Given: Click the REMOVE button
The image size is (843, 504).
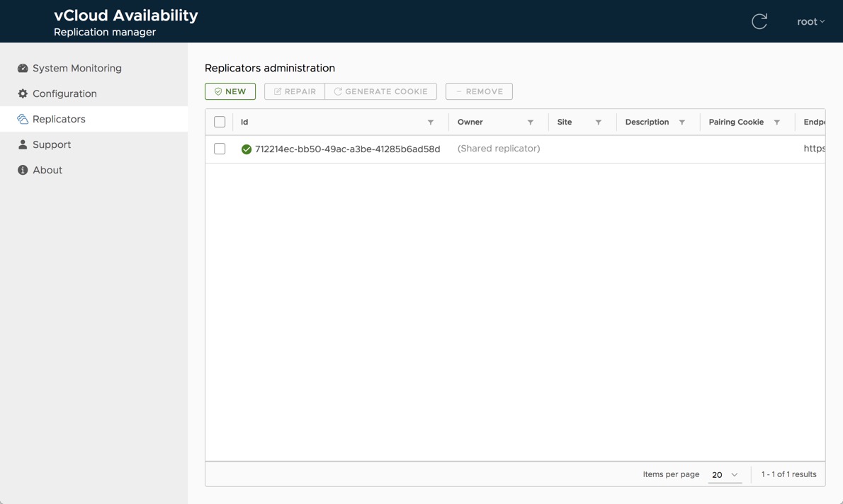Looking at the screenshot, I should 479,91.
